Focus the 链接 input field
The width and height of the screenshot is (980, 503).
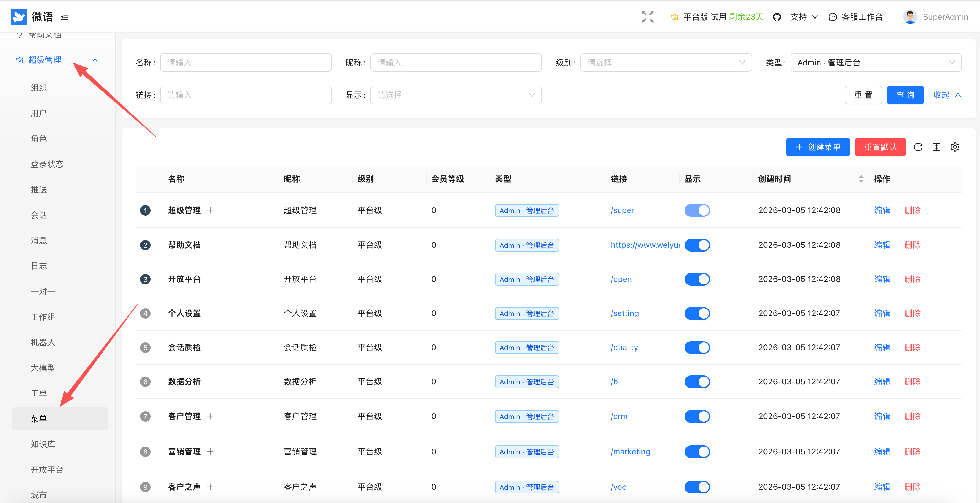point(246,95)
